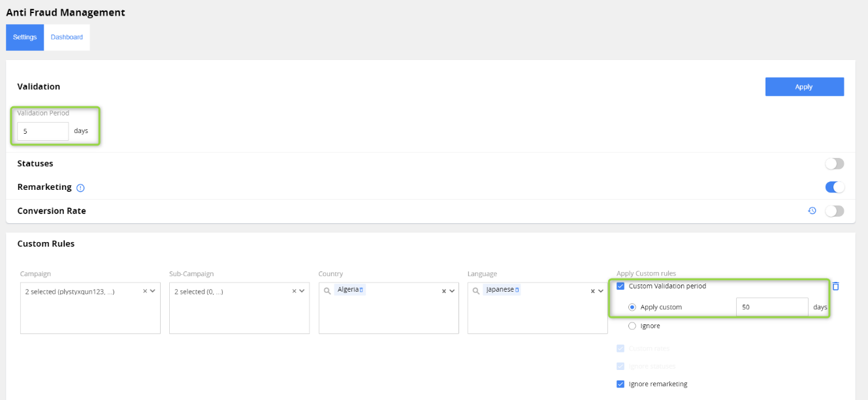Image resolution: width=868 pixels, height=400 pixels.
Task: Click the Validation Period days input field
Action: [x=42, y=131]
